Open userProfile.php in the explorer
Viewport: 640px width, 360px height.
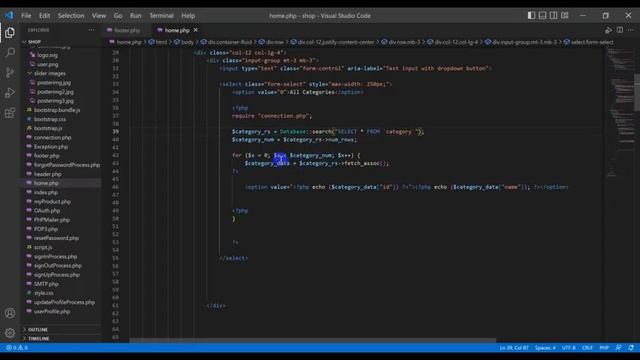pos(52,311)
